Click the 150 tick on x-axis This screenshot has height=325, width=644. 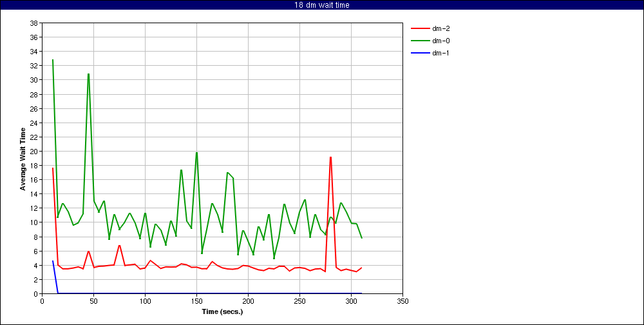pyautogui.click(x=196, y=301)
